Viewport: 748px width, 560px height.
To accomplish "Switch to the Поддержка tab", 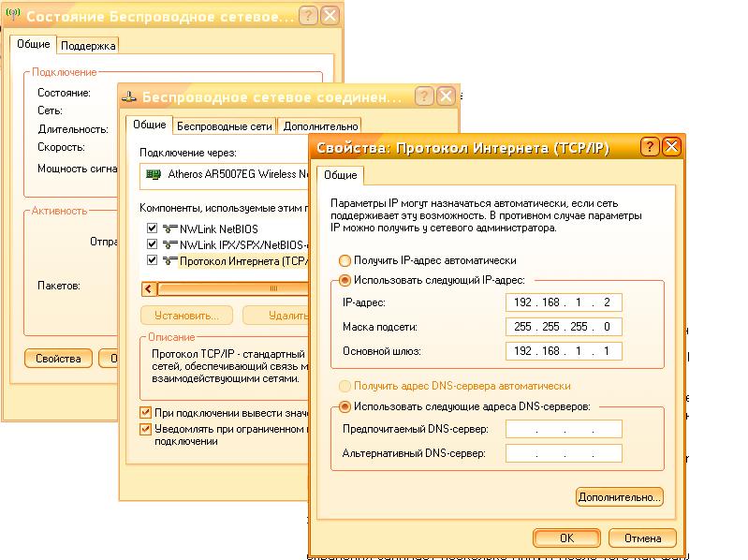I will pyautogui.click(x=88, y=45).
